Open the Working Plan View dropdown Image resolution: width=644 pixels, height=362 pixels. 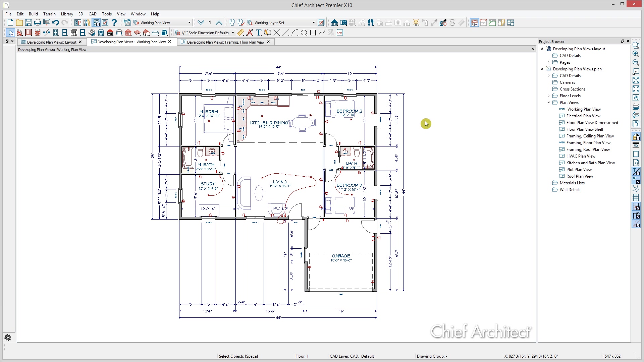pos(189,23)
